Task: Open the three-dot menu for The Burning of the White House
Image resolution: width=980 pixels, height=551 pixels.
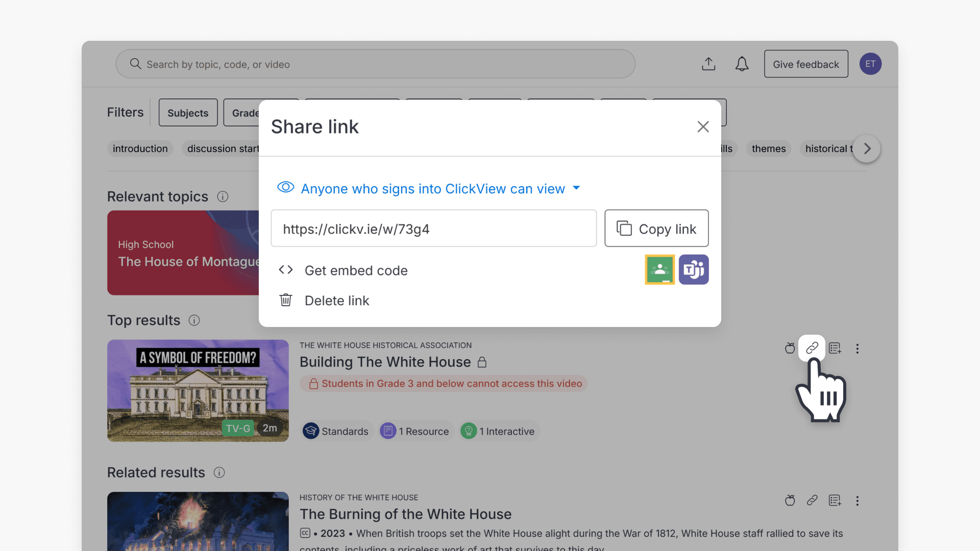Action: (x=857, y=500)
